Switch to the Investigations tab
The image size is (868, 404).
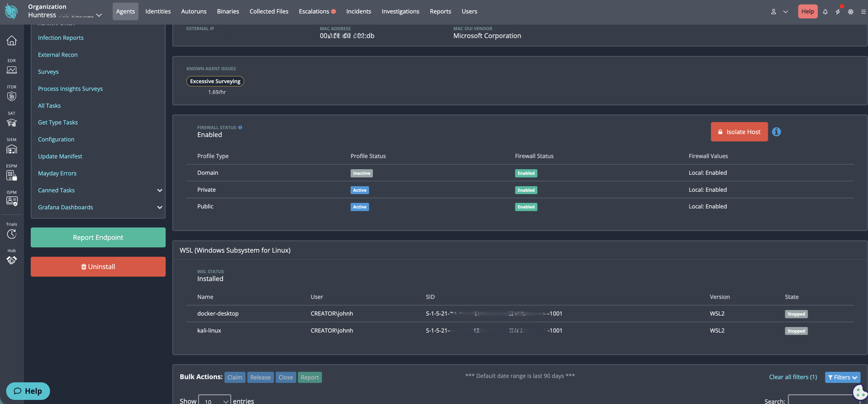point(400,11)
